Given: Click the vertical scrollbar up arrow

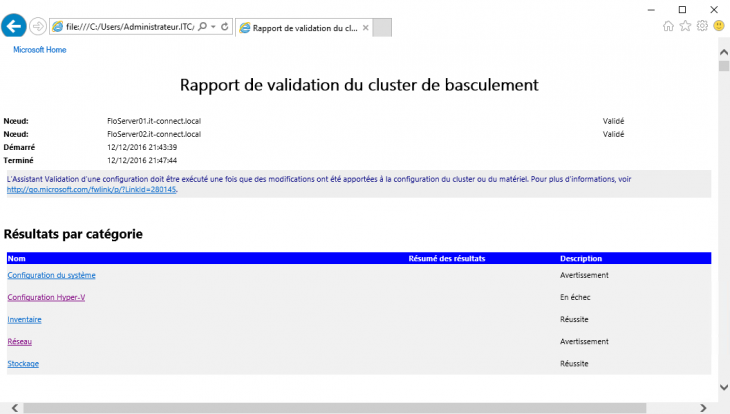Looking at the screenshot, I should click(x=723, y=52).
